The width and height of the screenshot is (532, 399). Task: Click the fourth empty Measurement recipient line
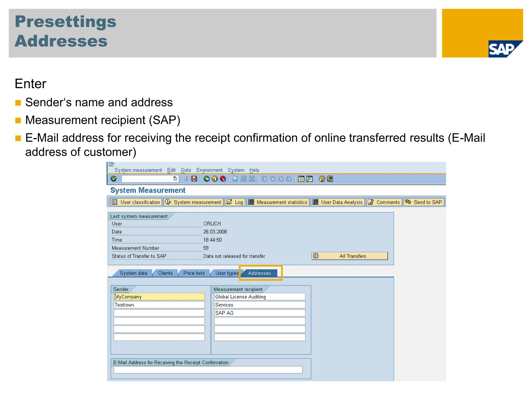pyautogui.click(x=260, y=321)
